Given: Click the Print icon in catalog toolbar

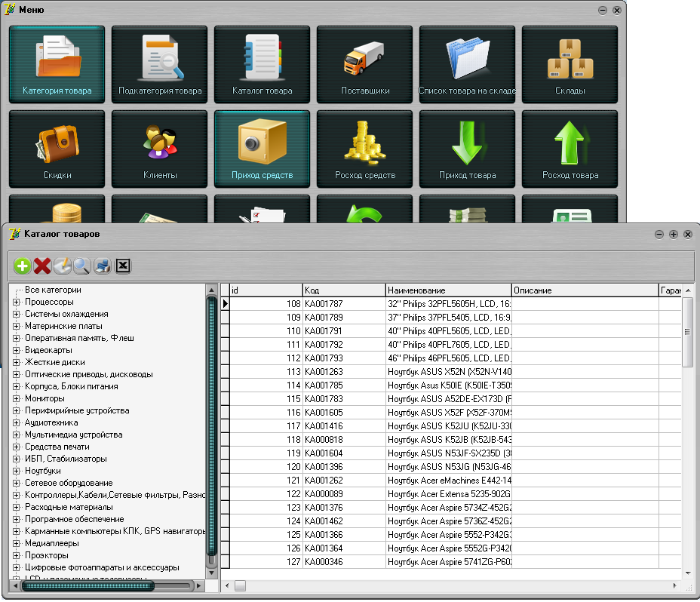Looking at the screenshot, I should (x=102, y=266).
